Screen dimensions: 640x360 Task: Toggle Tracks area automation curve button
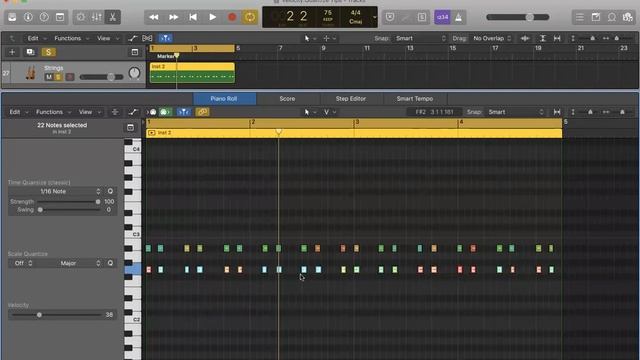click(x=132, y=38)
